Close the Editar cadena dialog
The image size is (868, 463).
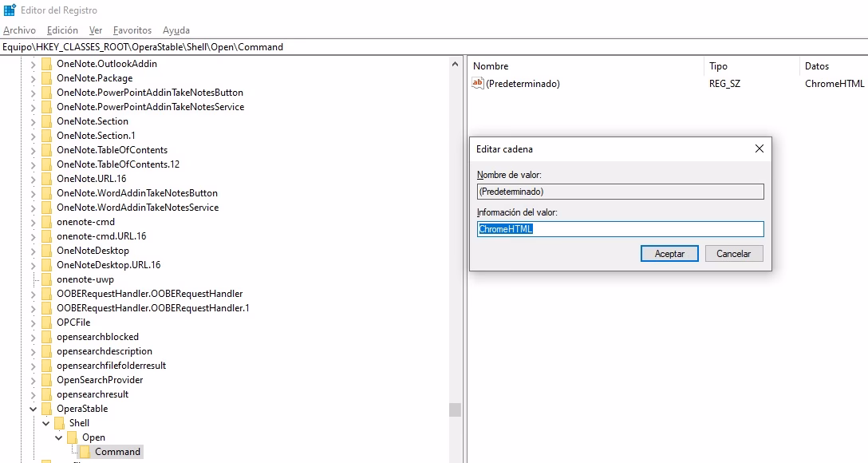pyautogui.click(x=759, y=148)
